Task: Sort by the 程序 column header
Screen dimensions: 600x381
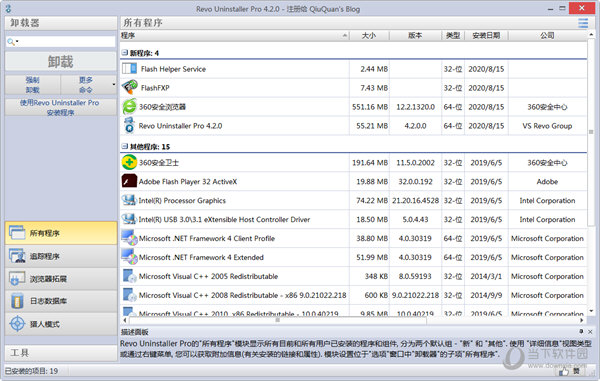Action: coord(234,36)
